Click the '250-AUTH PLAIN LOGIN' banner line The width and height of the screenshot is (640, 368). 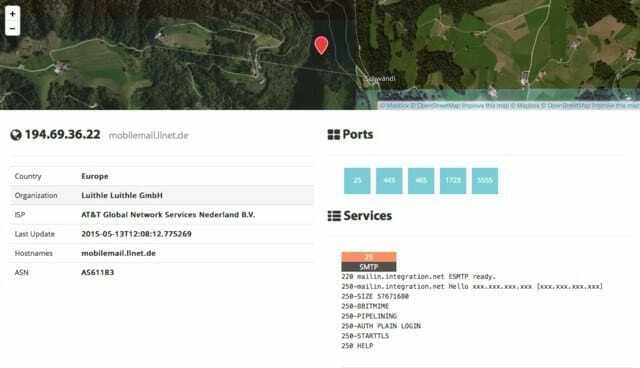click(381, 326)
